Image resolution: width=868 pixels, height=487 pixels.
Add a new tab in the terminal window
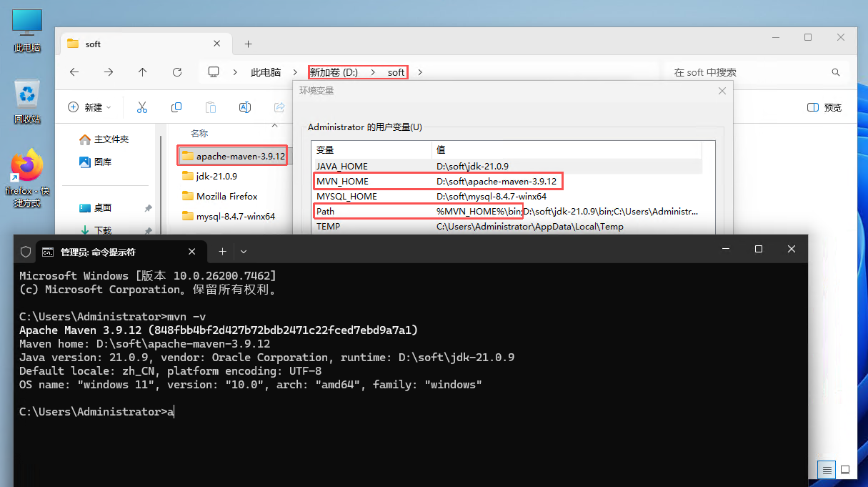pyautogui.click(x=222, y=251)
